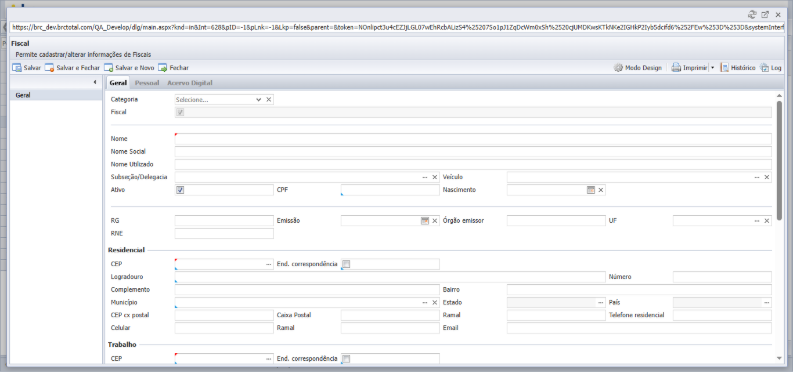
Task: Expand the Imprimir dropdown arrow
Action: 712,68
